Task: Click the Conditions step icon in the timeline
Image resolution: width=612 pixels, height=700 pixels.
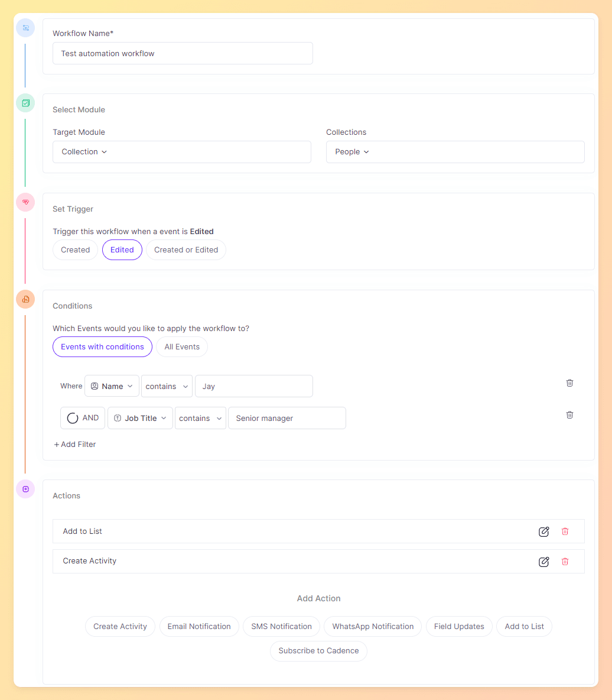Action: [25, 299]
